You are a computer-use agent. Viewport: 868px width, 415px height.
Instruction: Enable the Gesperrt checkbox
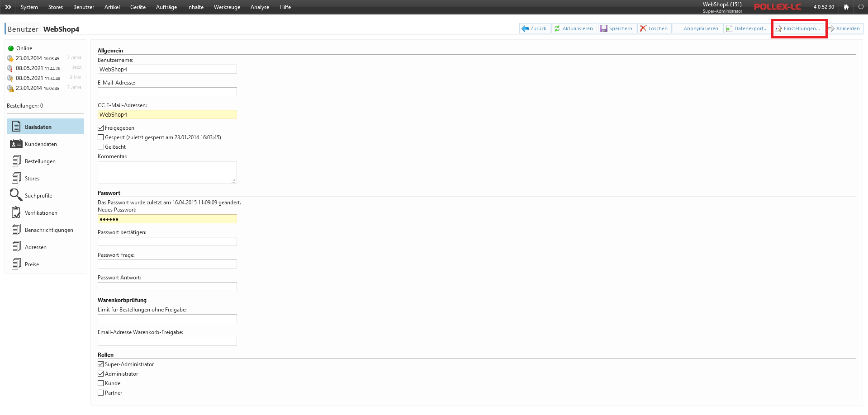point(101,137)
